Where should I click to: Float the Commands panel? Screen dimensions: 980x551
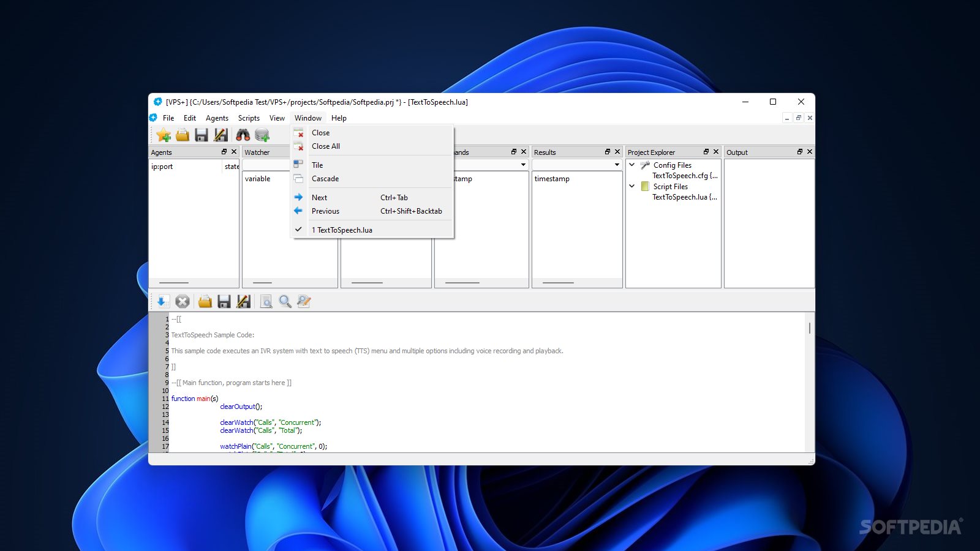click(x=514, y=152)
